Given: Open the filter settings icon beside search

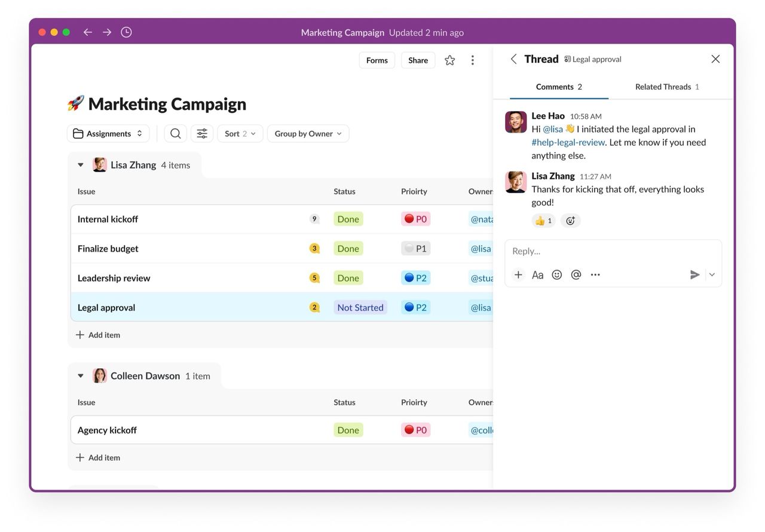Looking at the screenshot, I should (x=201, y=133).
